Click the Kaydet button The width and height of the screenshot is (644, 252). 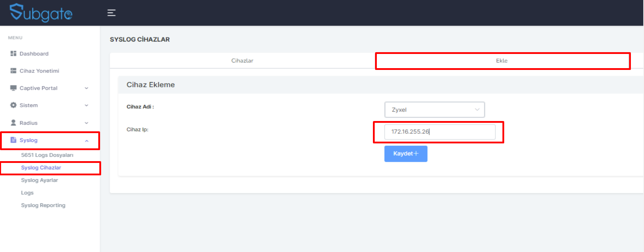[406, 154]
